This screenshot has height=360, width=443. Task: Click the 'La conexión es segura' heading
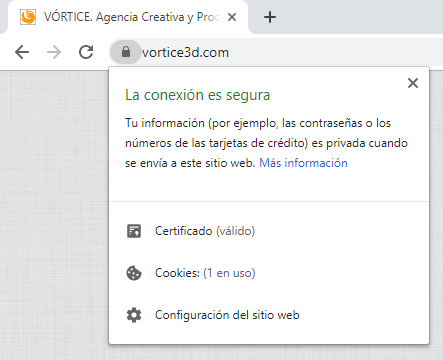pos(197,95)
